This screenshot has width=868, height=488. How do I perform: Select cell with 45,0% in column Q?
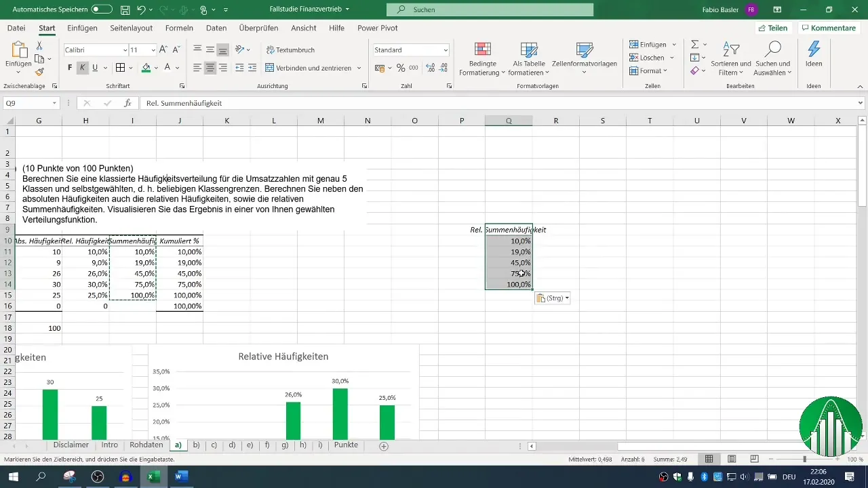click(509, 263)
